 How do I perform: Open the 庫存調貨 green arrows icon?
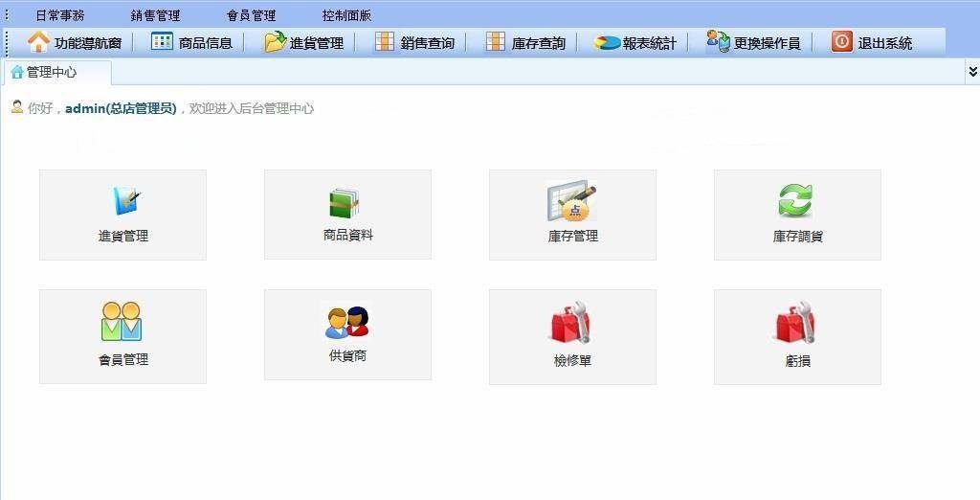click(x=795, y=201)
